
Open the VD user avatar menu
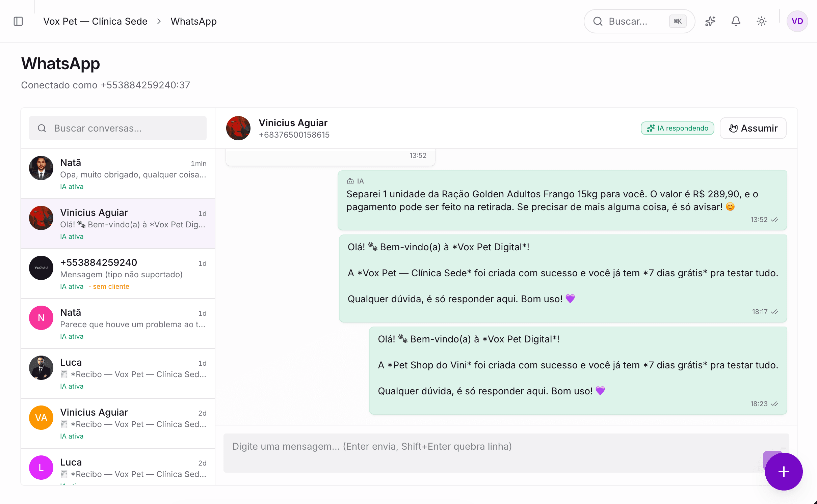797,21
